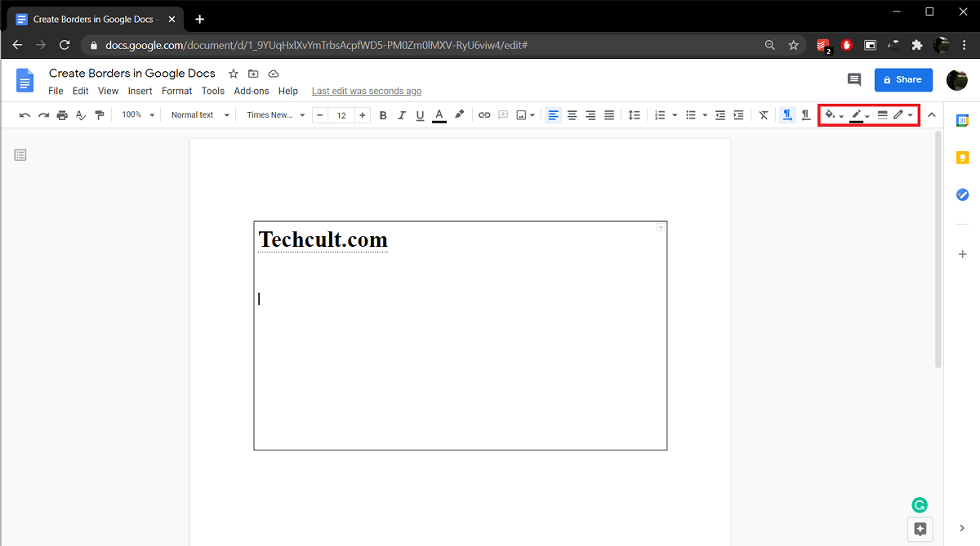Open the 'Last edit was seconds ago' link
The width and height of the screenshot is (980, 546).
tap(367, 91)
